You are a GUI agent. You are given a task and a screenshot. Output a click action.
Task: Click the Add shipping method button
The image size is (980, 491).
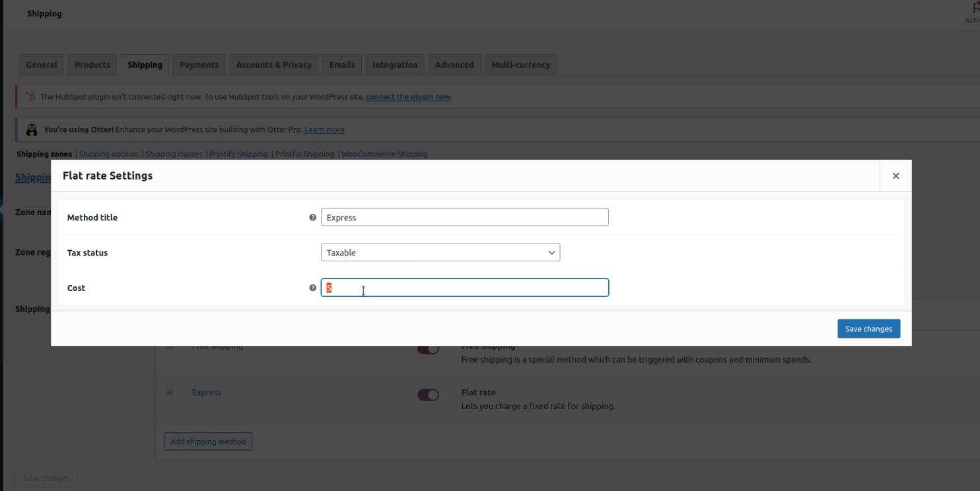click(x=208, y=442)
